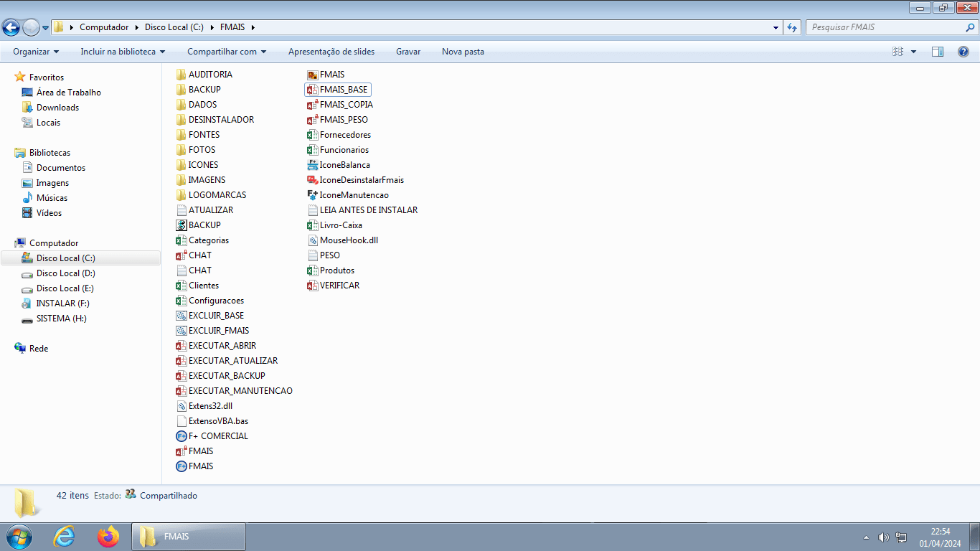
Task: Click the volume speaker tray icon
Action: click(883, 537)
